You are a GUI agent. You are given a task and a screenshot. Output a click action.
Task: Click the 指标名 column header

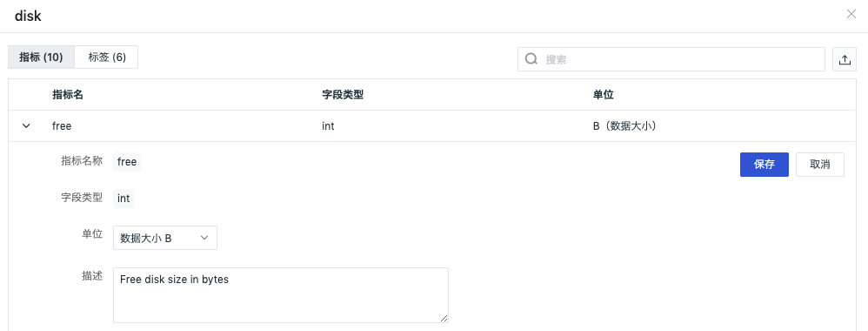pyautogui.click(x=68, y=95)
